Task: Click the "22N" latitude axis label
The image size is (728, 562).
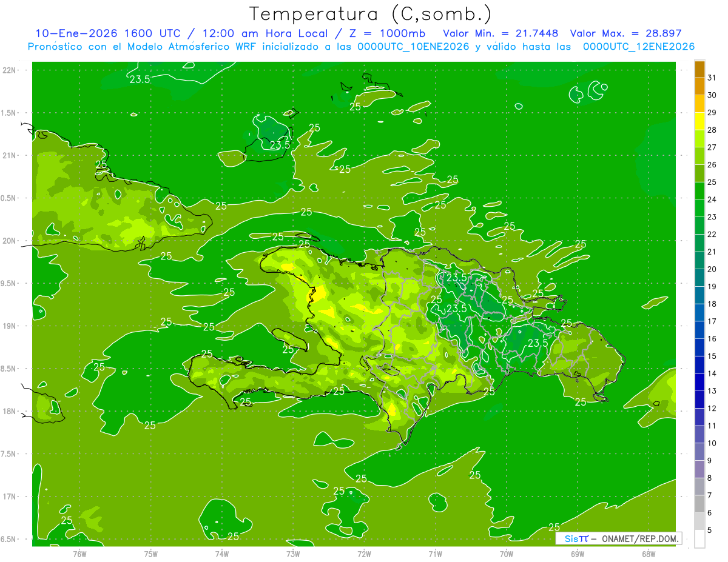Action: click(10, 70)
